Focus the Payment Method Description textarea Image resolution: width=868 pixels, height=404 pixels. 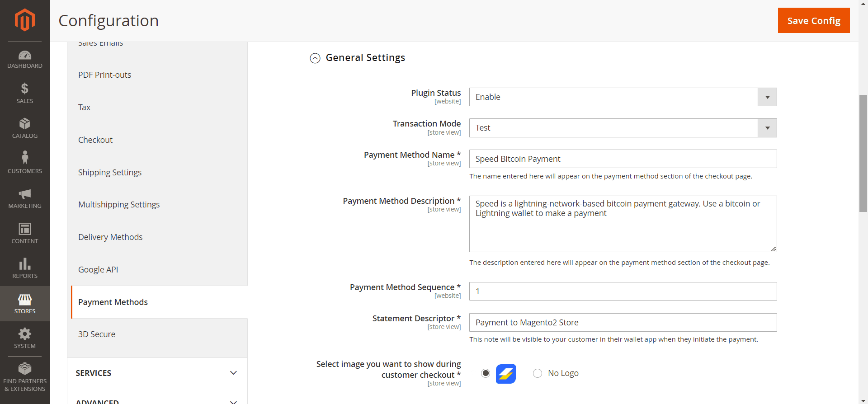pyautogui.click(x=623, y=224)
